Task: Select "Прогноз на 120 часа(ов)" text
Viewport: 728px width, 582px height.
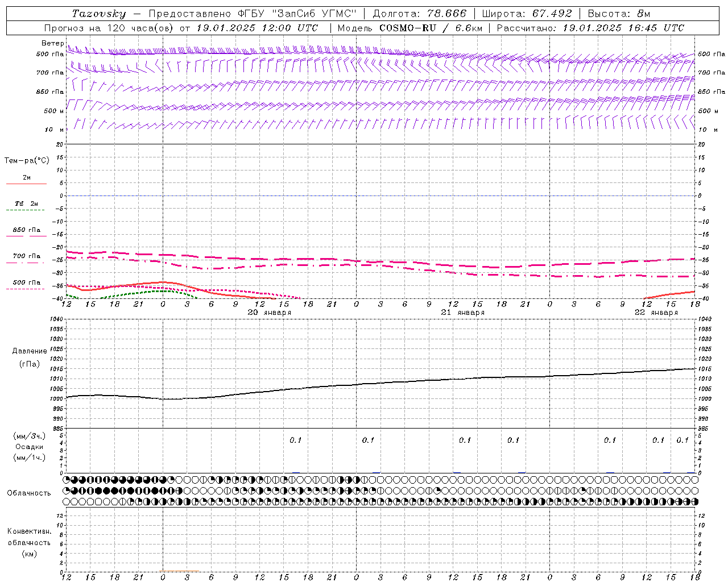Action: point(109,28)
